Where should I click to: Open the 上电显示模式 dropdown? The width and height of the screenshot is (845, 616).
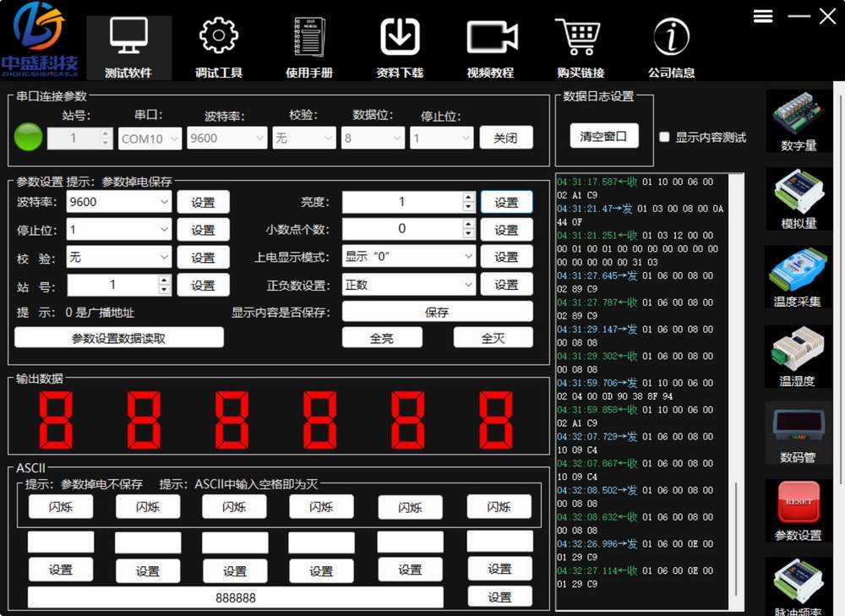click(468, 257)
